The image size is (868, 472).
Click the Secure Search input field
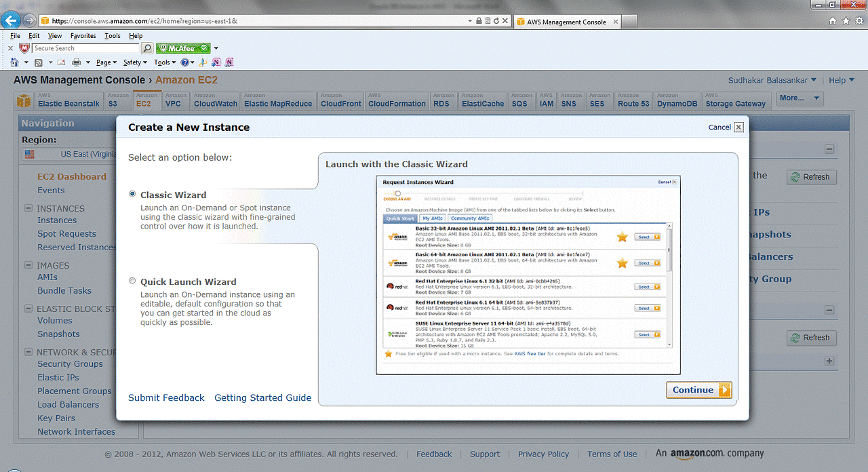click(85, 48)
